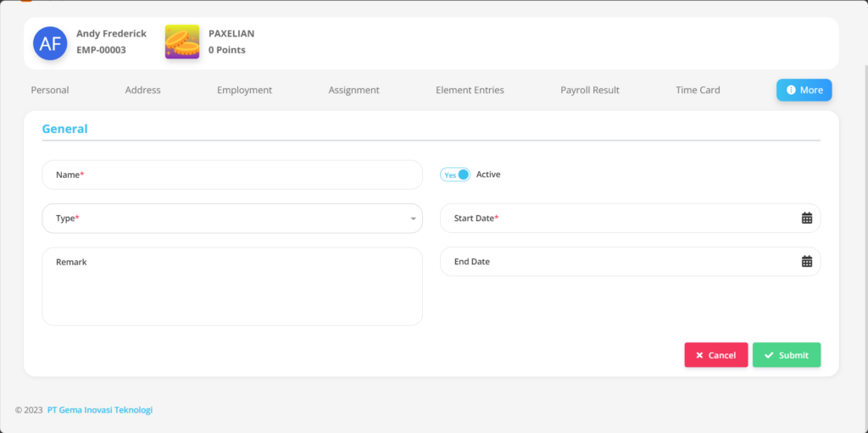
Task: Switch to the Personal tab
Action: (50, 90)
